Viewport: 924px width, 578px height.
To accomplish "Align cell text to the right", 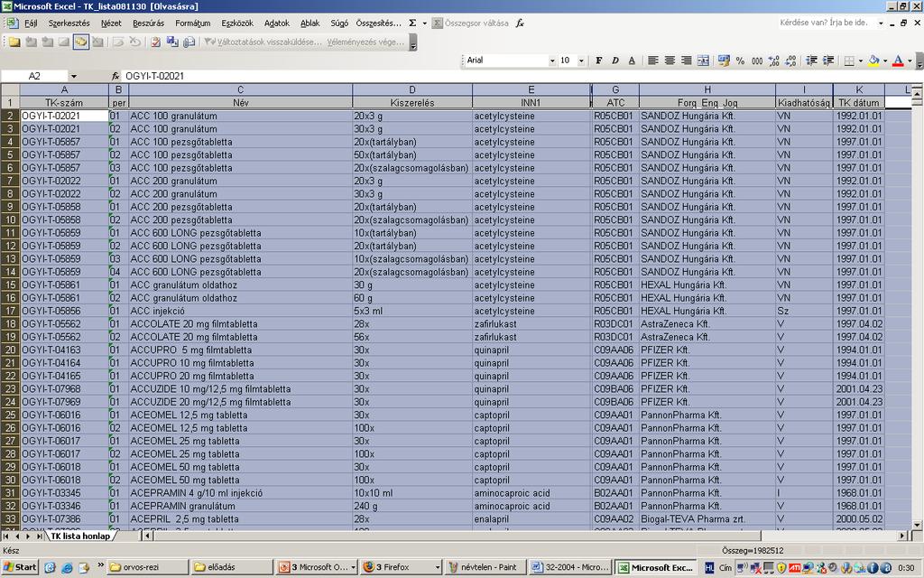I will [x=686, y=61].
